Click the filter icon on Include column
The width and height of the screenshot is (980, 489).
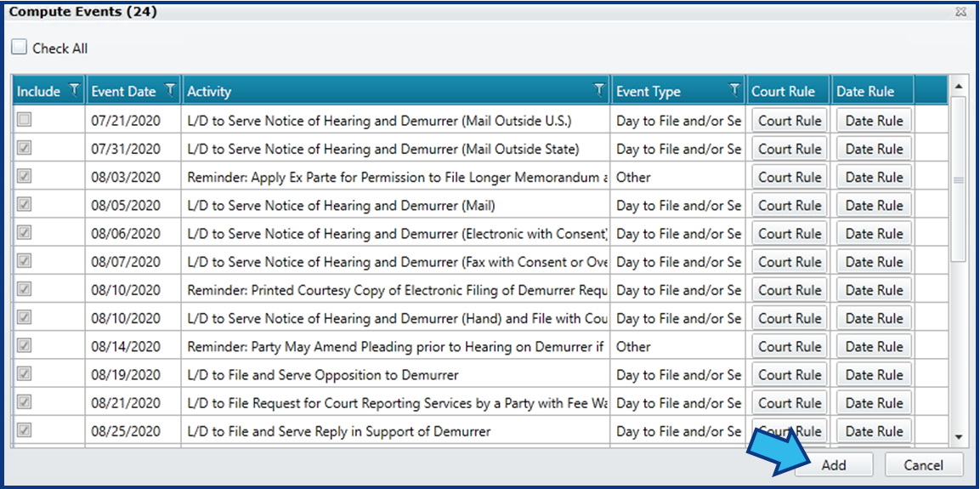point(75,91)
